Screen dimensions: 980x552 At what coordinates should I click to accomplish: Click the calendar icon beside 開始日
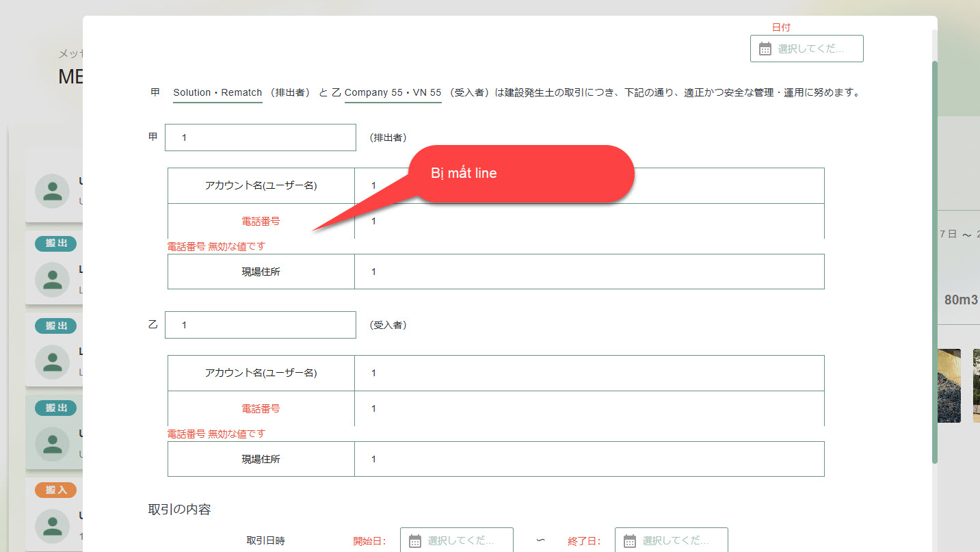pyautogui.click(x=415, y=541)
